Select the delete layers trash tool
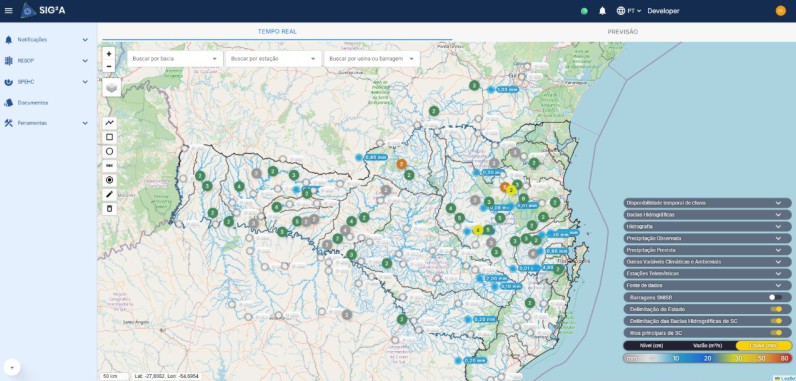 tap(109, 209)
